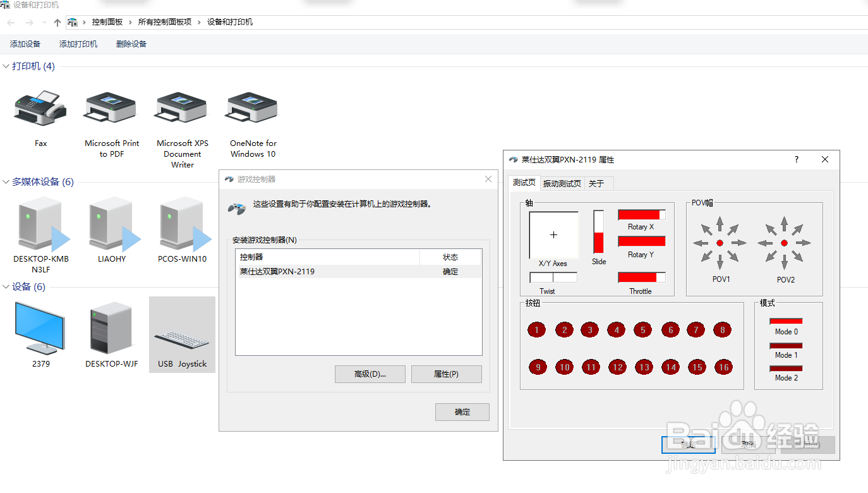
Task: Open recent locations dropdown in navigation bar
Action: coord(44,22)
